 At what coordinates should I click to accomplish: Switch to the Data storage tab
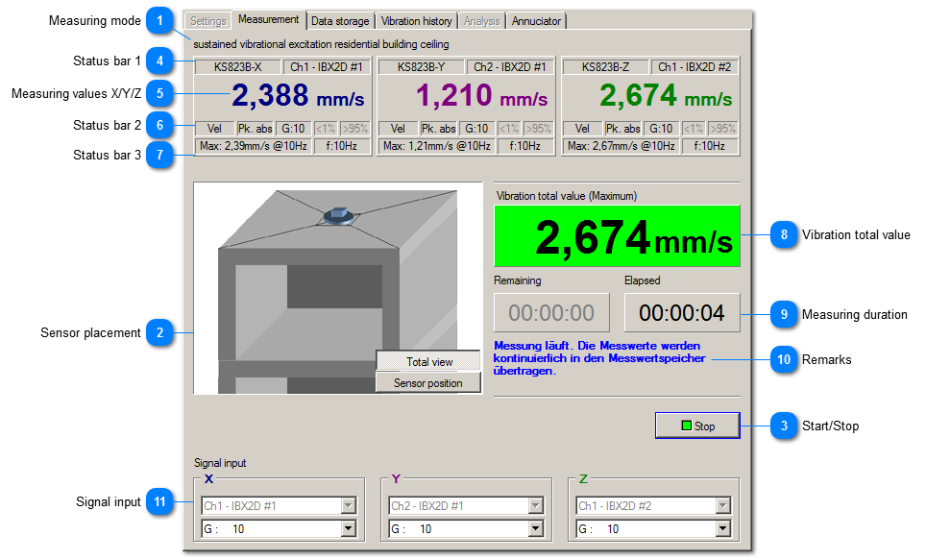pyautogui.click(x=340, y=21)
